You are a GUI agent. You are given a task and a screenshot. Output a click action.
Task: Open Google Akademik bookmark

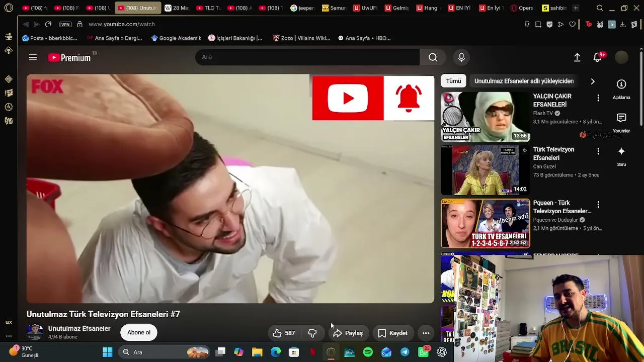[x=176, y=38]
